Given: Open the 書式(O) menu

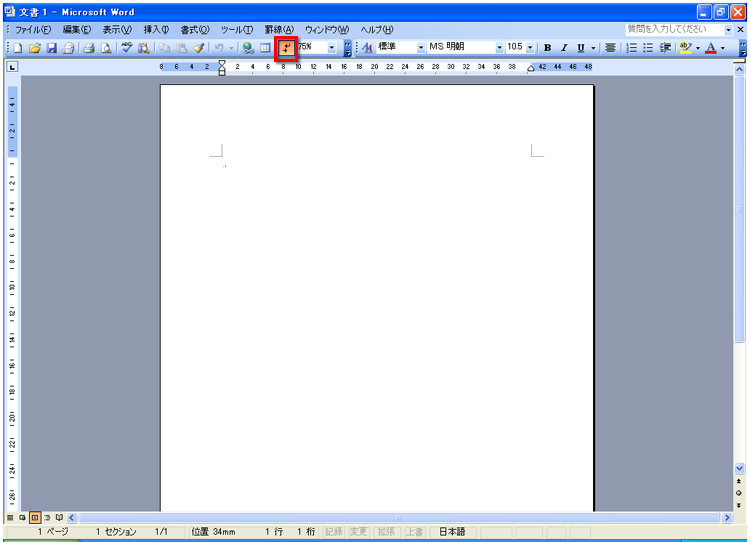Looking at the screenshot, I should coord(195,30).
